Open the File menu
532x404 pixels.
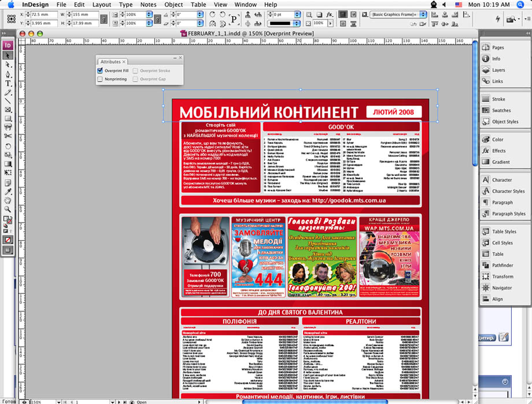click(x=61, y=5)
